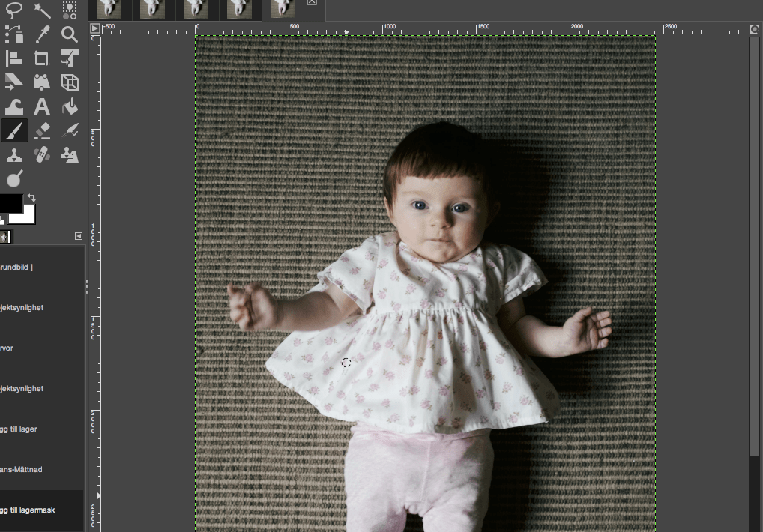The width and height of the screenshot is (763, 532).
Task: Activate the Paths tool
Action: click(x=14, y=34)
